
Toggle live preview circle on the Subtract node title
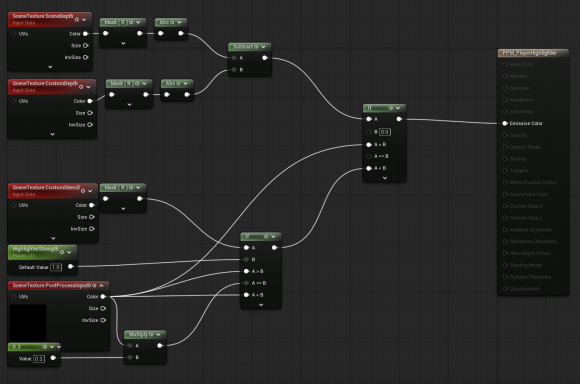[256, 47]
